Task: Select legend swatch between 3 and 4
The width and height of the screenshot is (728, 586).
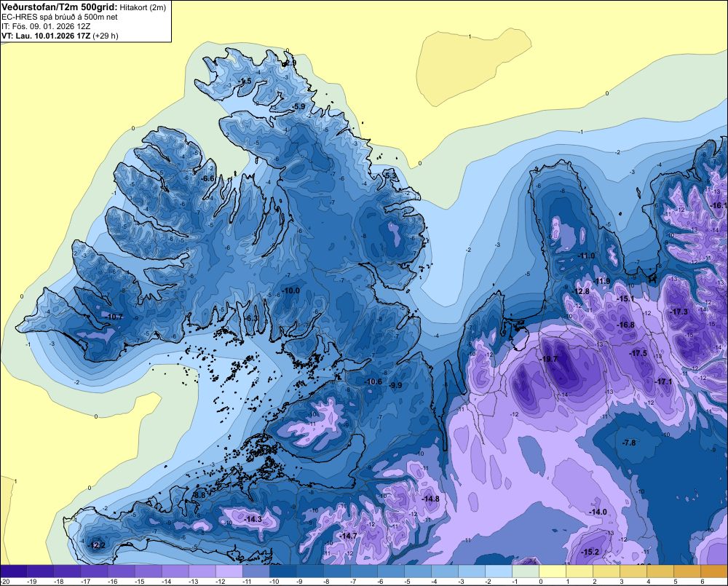Action: [633, 571]
